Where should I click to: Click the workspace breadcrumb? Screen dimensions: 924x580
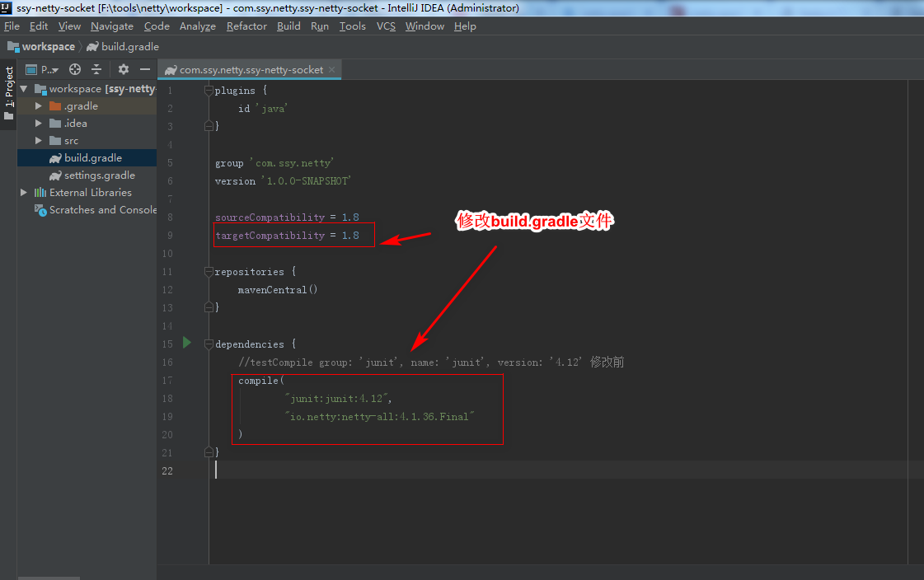pyautogui.click(x=41, y=46)
